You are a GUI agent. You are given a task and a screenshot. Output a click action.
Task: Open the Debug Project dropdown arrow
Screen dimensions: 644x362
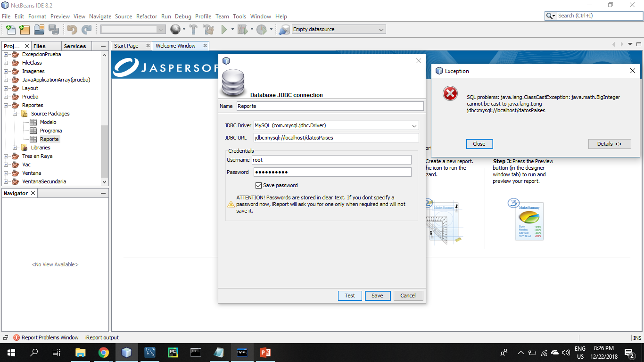(252, 30)
